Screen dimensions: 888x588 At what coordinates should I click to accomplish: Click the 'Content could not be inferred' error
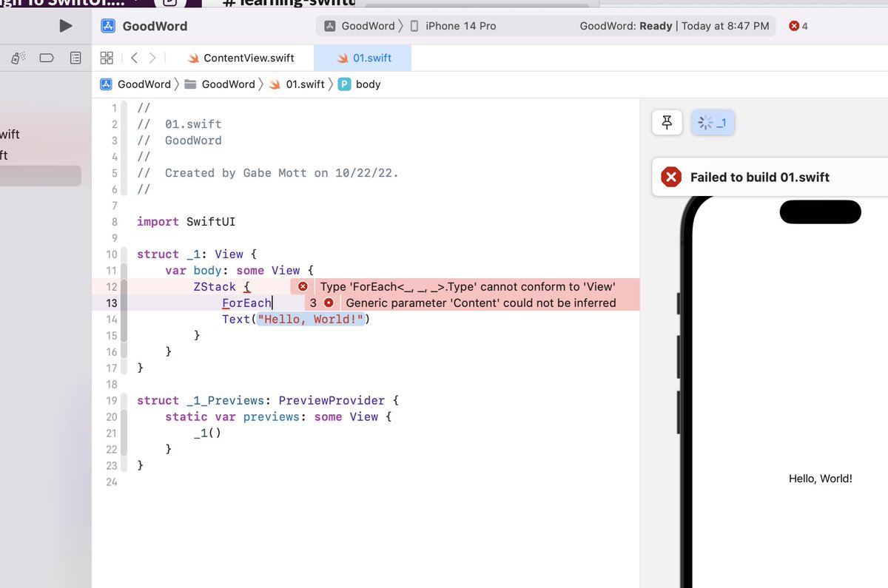[481, 303]
